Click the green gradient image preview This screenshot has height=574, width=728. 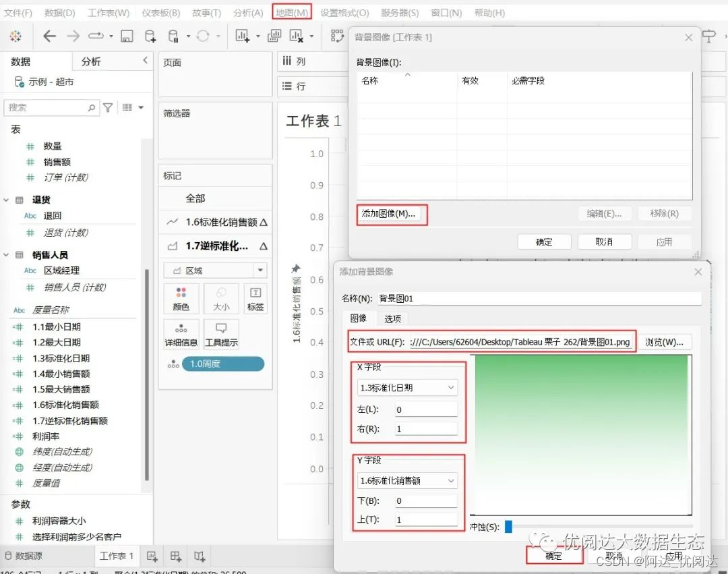[x=581, y=435]
